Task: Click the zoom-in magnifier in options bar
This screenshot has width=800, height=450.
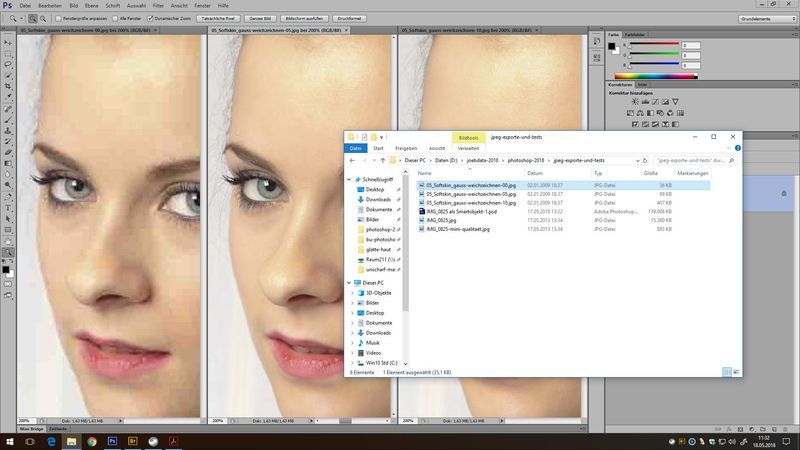Action: [33, 18]
